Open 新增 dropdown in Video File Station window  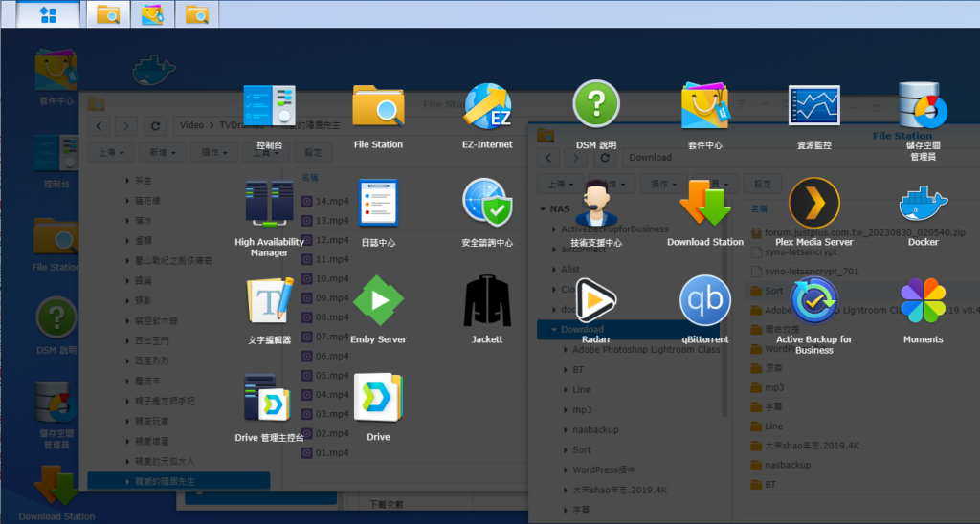[162, 152]
